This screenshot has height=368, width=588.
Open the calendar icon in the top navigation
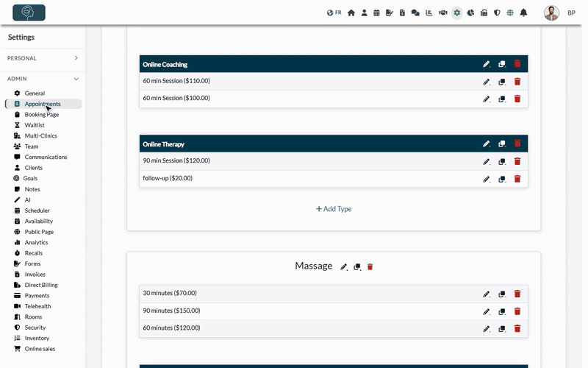[376, 13]
